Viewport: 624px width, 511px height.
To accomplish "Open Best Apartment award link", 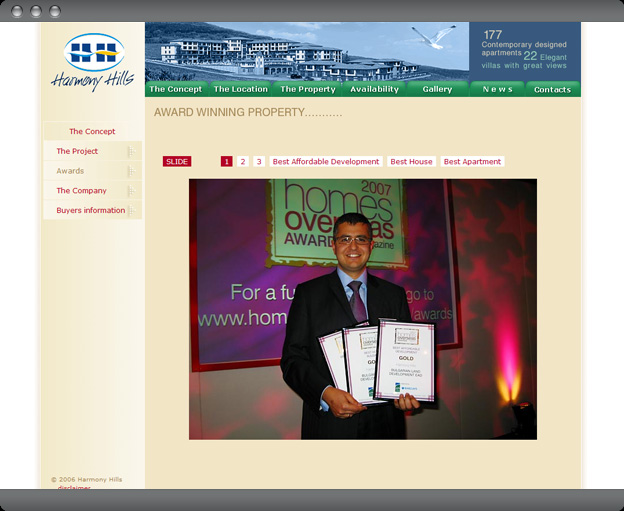I will (472, 162).
